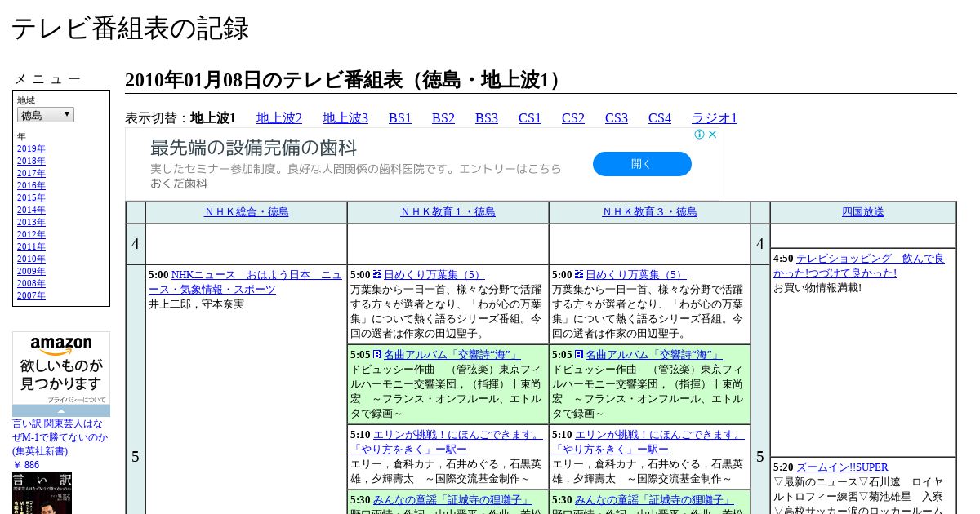Open the 2014年 archive link
This screenshot has height=514, width=980.
pyautogui.click(x=31, y=210)
